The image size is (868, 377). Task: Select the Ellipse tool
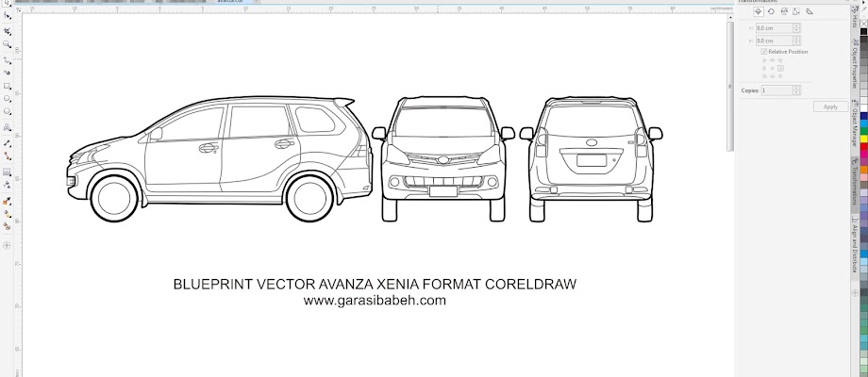pos(8,99)
